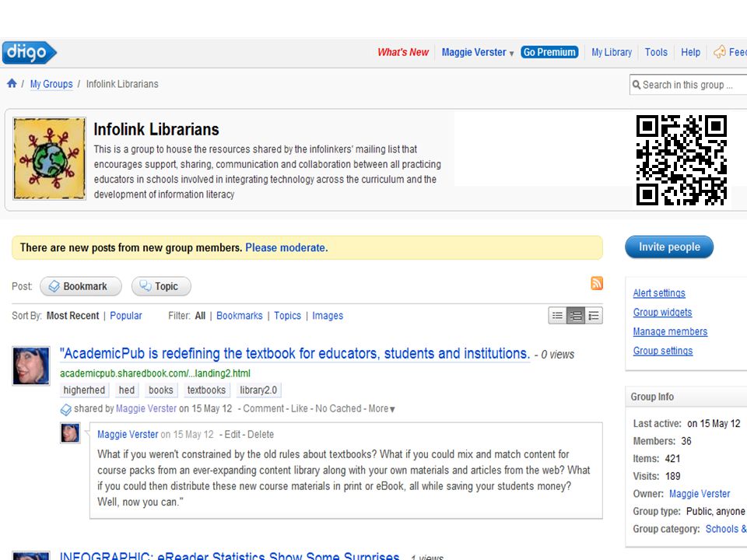Open the AcademicPub post title link
This screenshot has width=747, height=560.
pos(294,354)
